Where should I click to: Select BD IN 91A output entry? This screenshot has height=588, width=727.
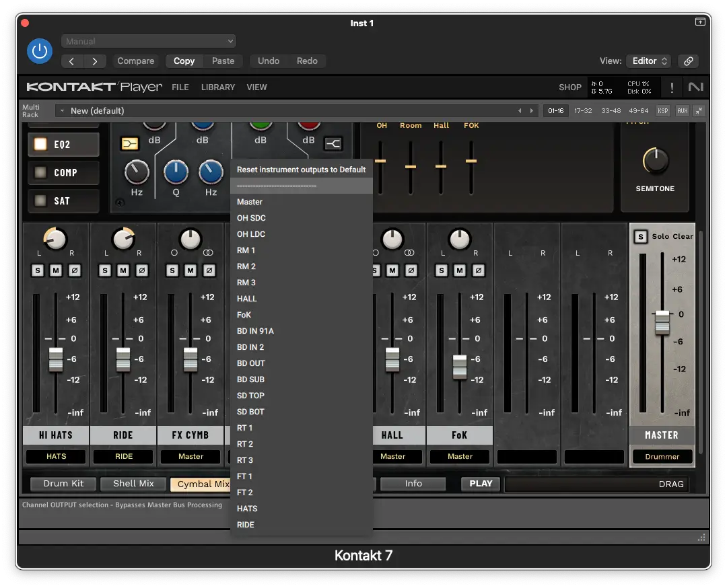point(302,331)
